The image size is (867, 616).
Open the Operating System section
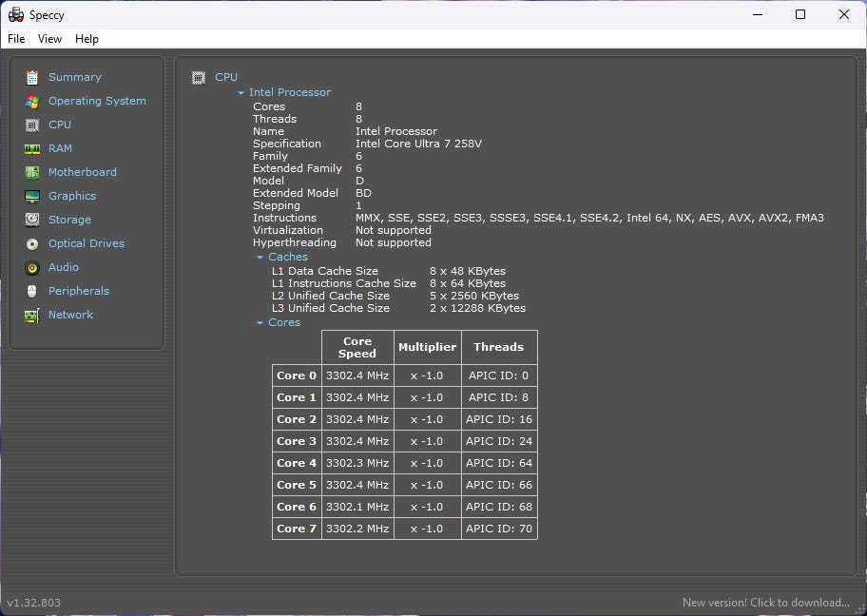pyautogui.click(x=97, y=101)
